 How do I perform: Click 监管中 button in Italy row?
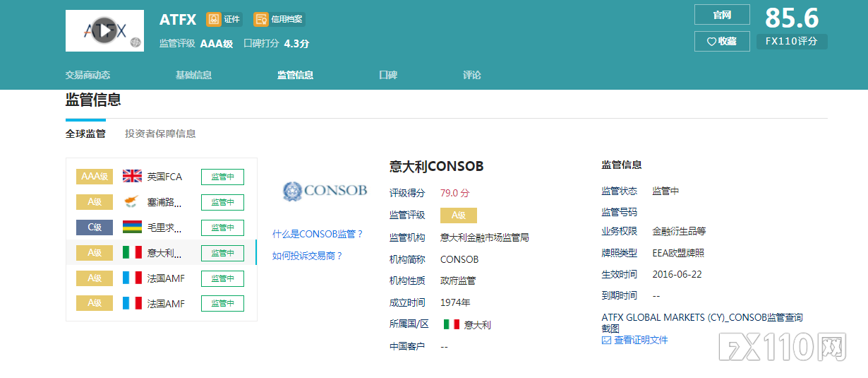coord(222,253)
